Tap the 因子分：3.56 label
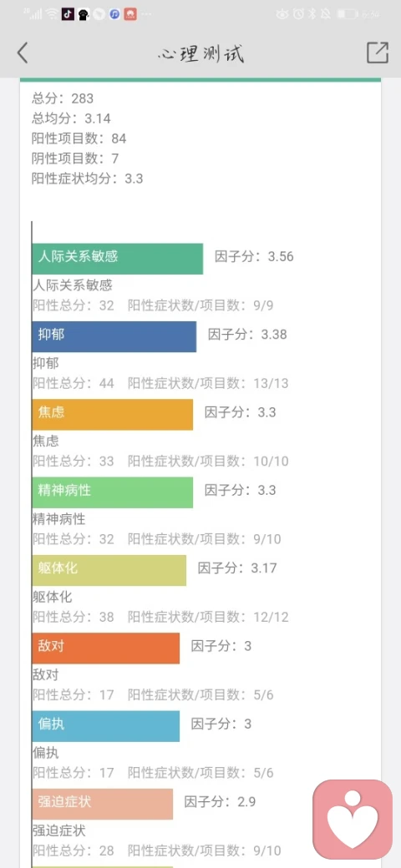The width and height of the screenshot is (401, 868). click(254, 257)
